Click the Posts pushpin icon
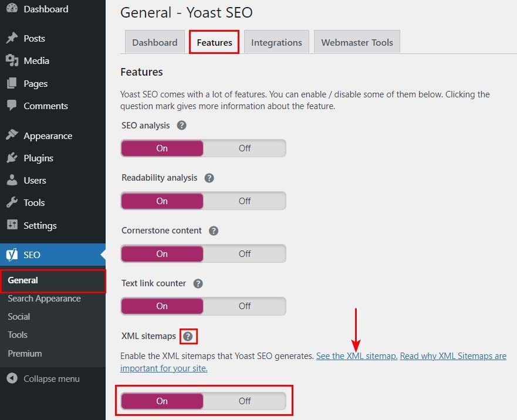 click(x=12, y=38)
